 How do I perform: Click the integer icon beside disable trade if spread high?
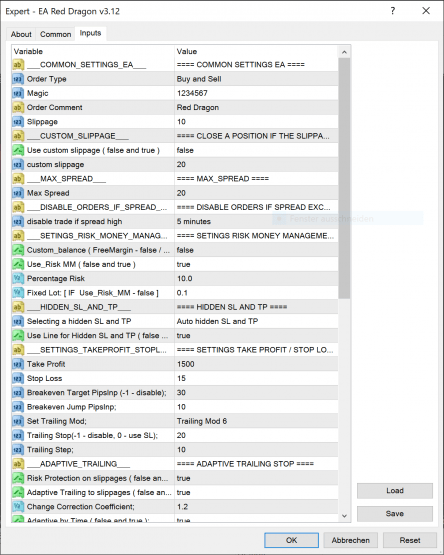point(18,222)
